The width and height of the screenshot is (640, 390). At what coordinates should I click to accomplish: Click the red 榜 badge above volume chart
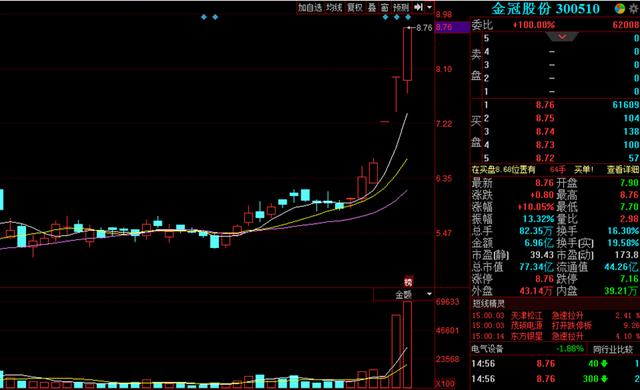(408, 282)
